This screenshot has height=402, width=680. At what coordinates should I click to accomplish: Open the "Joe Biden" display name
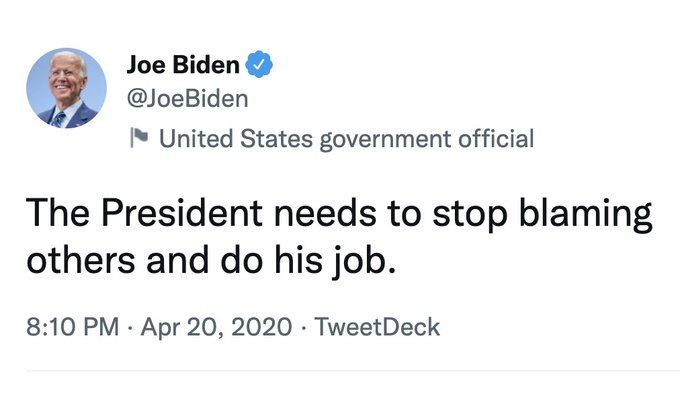(183, 66)
